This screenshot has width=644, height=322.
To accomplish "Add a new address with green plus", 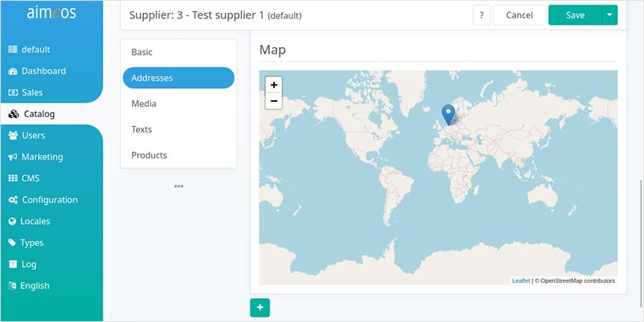I will pos(260,307).
